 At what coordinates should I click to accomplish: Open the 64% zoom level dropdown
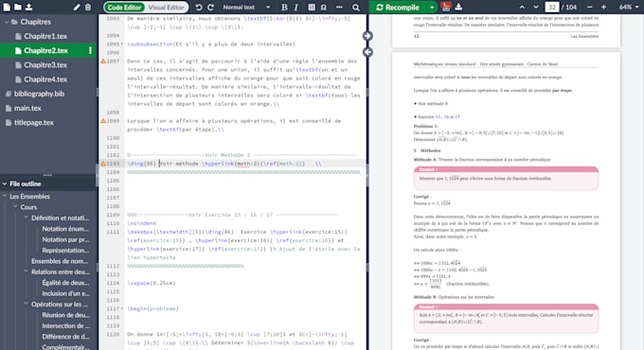click(x=629, y=8)
